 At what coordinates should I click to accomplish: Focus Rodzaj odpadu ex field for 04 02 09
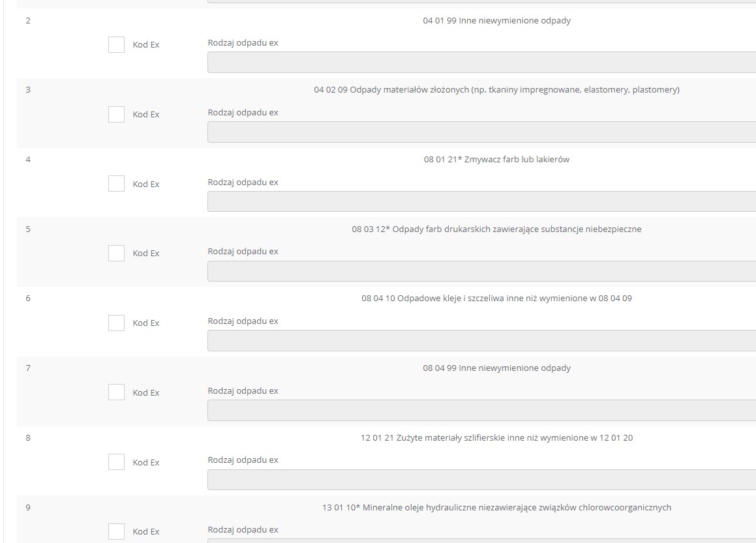481,132
